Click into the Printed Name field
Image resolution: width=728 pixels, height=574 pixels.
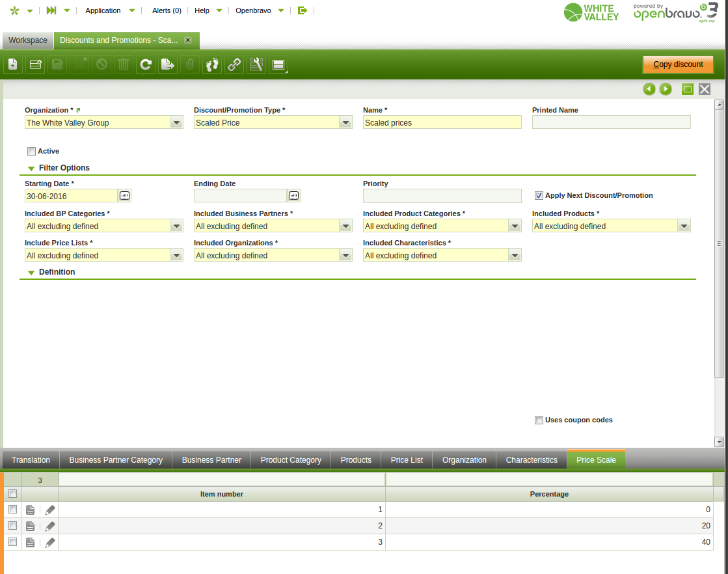point(611,123)
